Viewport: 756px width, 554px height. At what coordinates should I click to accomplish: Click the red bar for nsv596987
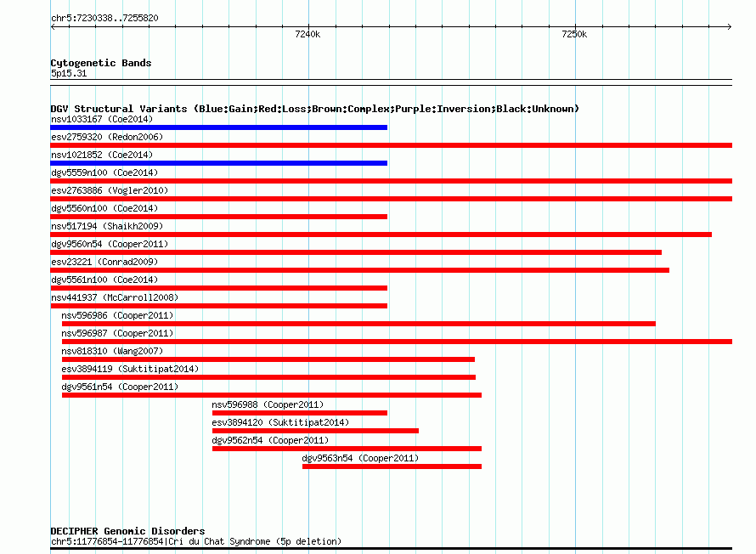pos(397,342)
